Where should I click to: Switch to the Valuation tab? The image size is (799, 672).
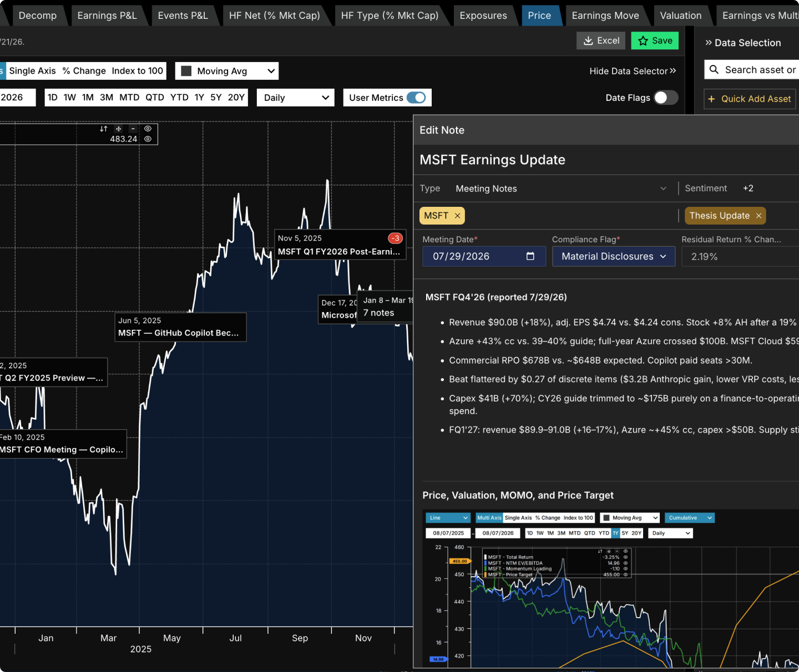coord(681,16)
